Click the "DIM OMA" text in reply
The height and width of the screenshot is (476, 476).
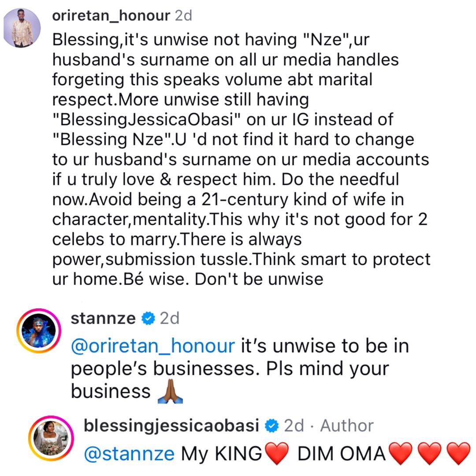pyautogui.click(x=342, y=454)
